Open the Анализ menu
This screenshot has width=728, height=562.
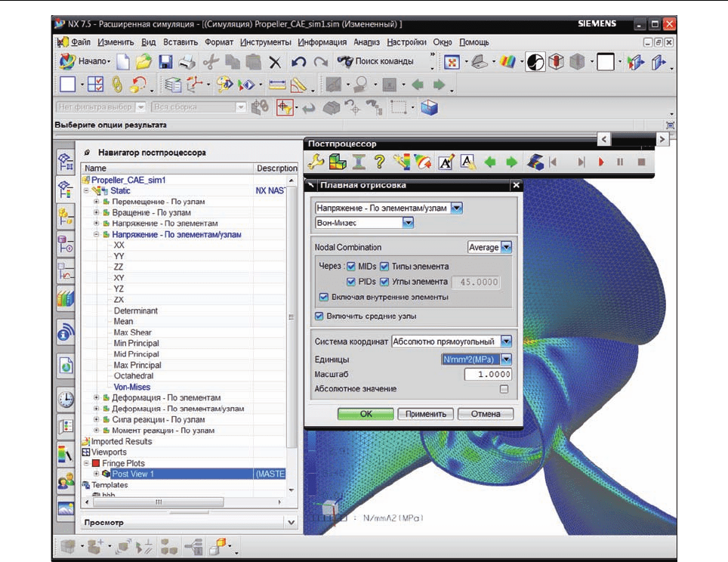366,42
